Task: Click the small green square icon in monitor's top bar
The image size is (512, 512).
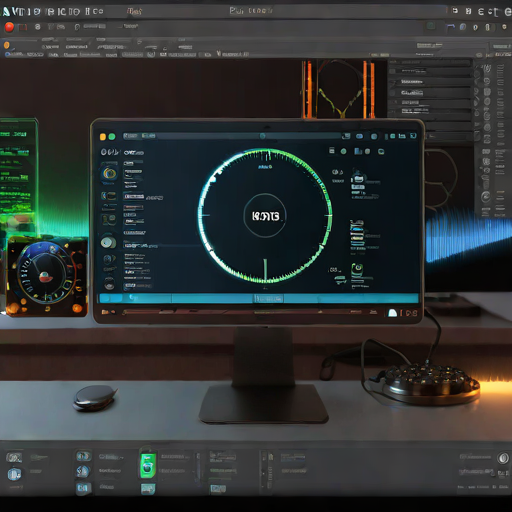Action: [x=393, y=136]
